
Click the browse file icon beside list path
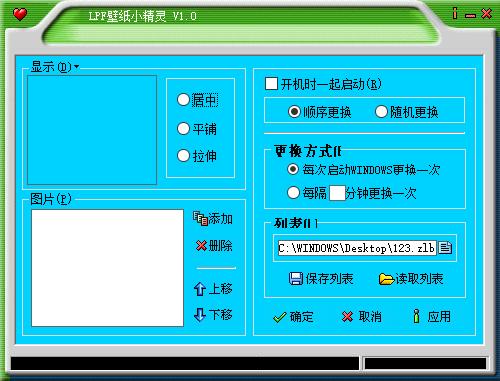pyautogui.click(x=445, y=248)
